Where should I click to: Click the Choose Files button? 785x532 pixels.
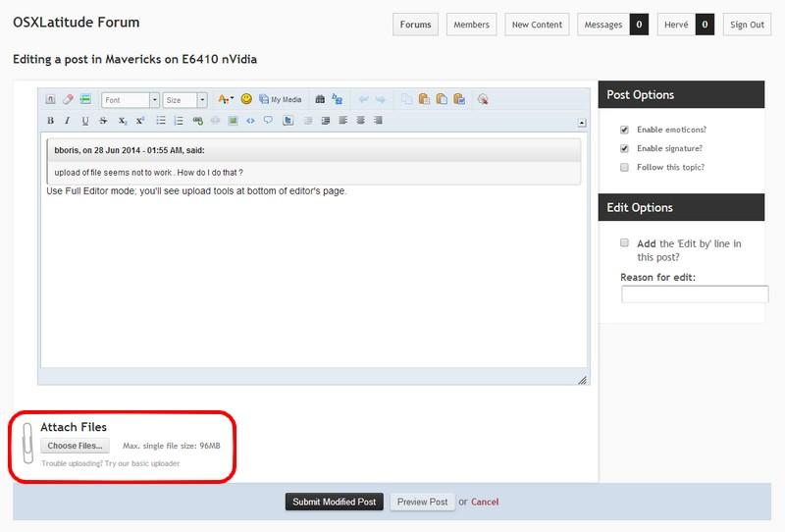coord(76,446)
